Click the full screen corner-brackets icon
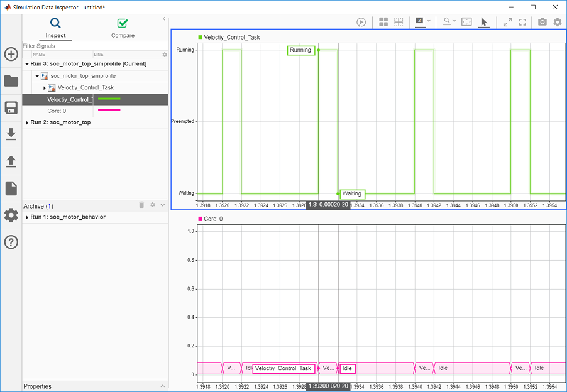Screen dimensions: 567x392 coord(522,23)
